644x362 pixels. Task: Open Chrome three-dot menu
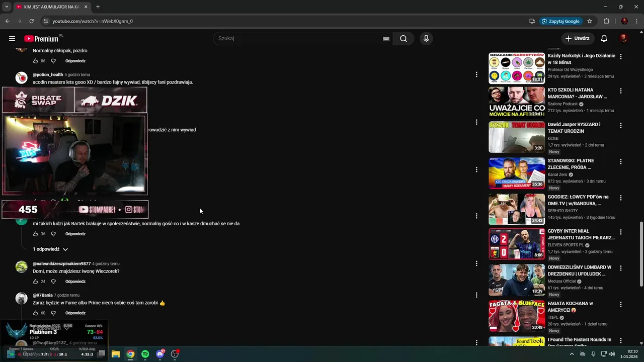(636, 21)
